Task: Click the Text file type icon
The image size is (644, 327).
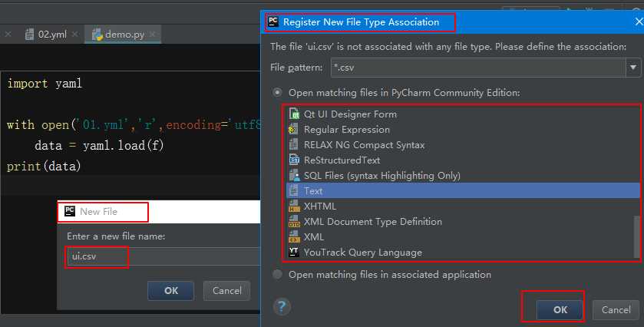Action: tap(294, 190)
